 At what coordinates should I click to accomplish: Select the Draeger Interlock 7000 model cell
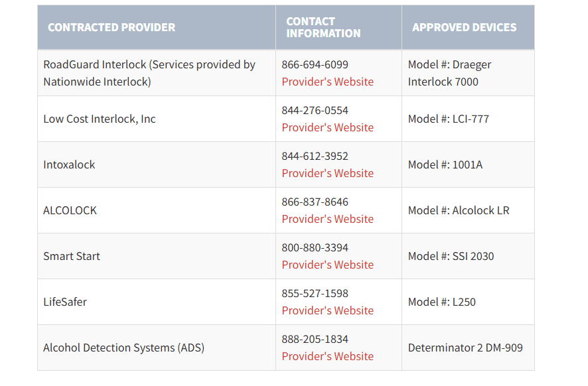point(449,73)
